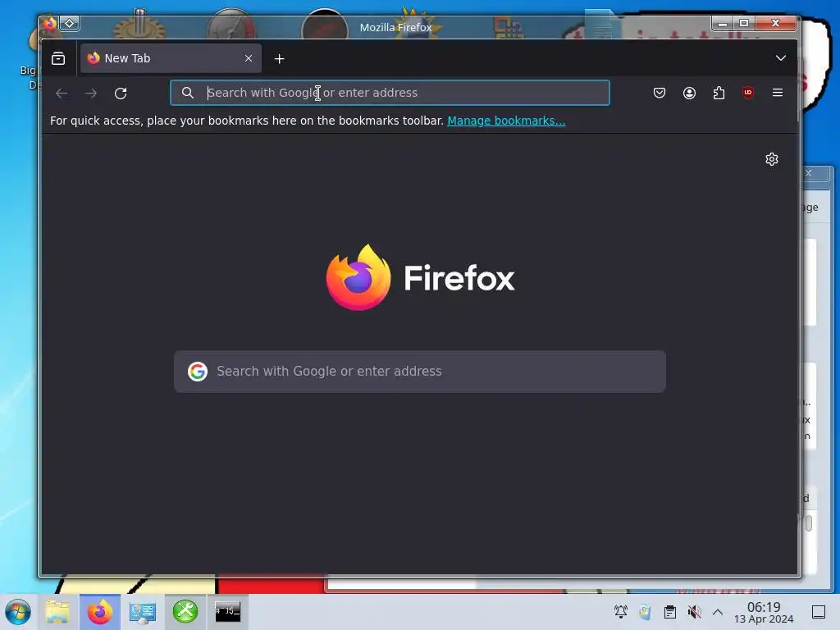The height and width of the screenshot is (630, 840).
Task: Show desktop button at taskbar end
Action: [819, 612]
